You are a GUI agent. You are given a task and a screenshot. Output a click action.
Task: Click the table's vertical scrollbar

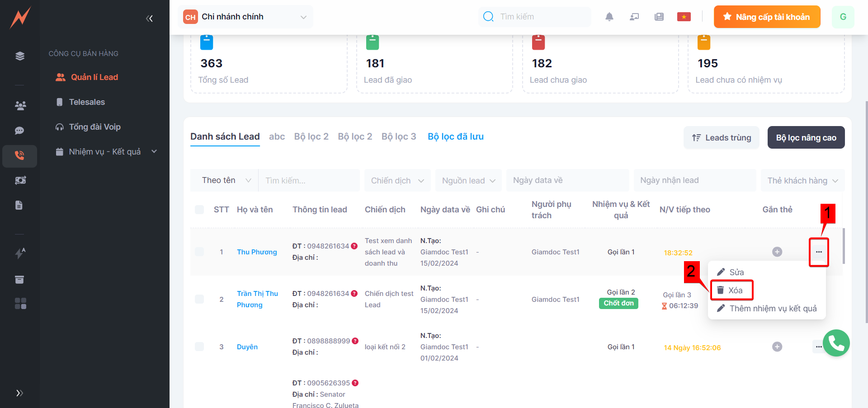844,246
